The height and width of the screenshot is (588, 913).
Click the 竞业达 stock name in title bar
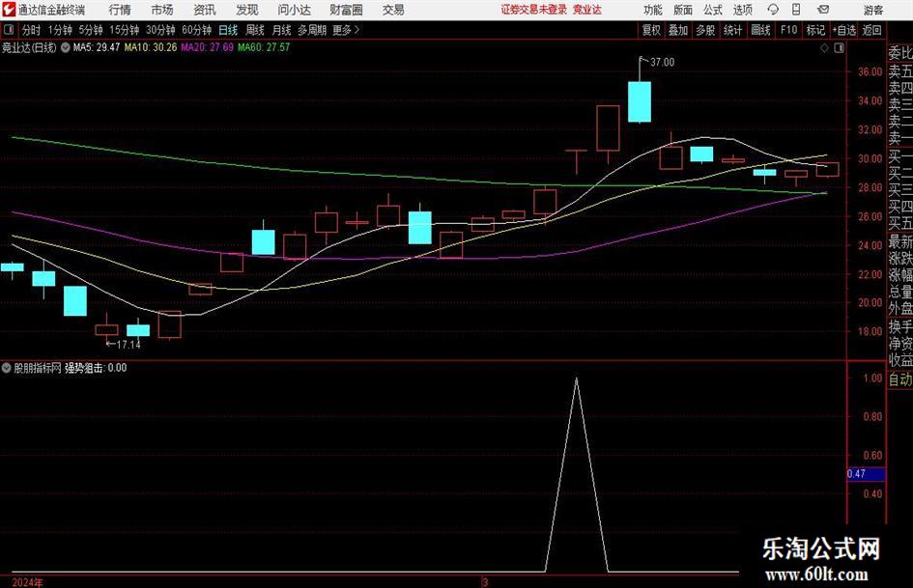[x=587, y=10]
